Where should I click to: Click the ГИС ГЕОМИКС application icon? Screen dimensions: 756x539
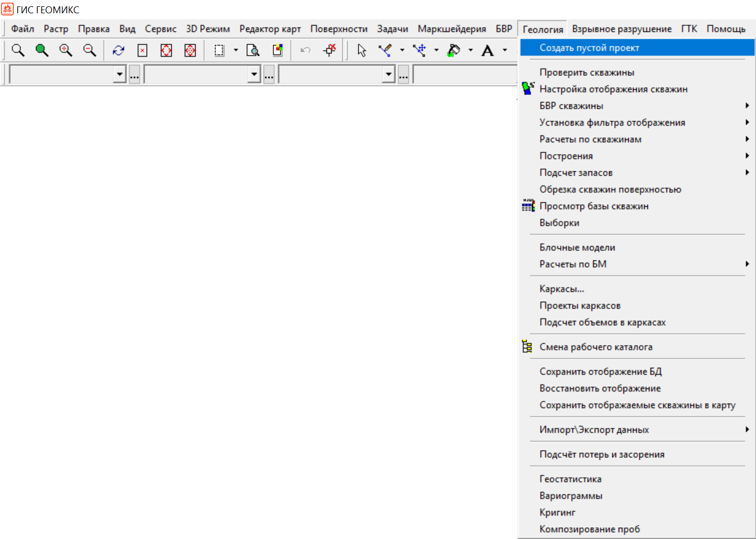coord(7,9)
